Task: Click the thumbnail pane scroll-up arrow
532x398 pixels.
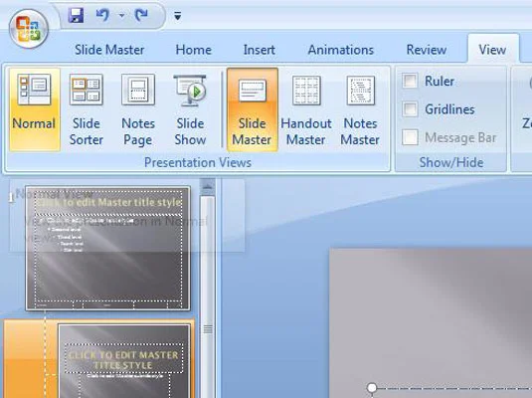Action: 208,186
